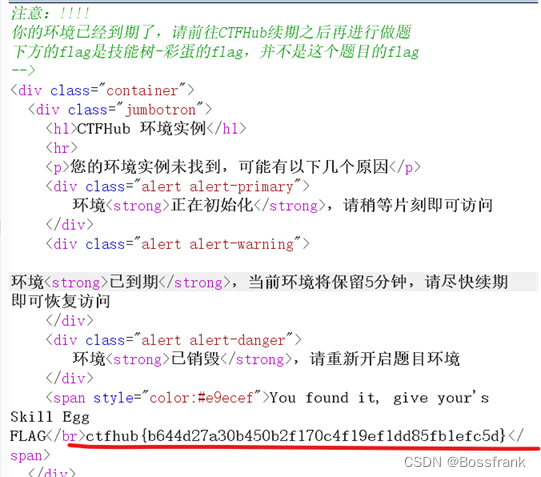This screenshot has height=477, width=541.
Task: Click the div class="jumbotron" line
Action: click(120, 110)
